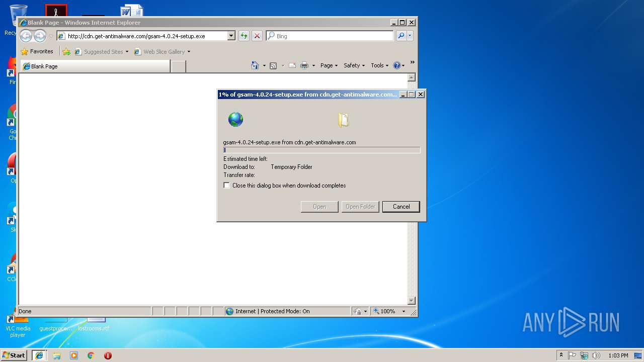This screenshot has height=362, width=644.
Task: Click the IE Forward arrow button
Action: pyautogui.click(x=40, y=36)
